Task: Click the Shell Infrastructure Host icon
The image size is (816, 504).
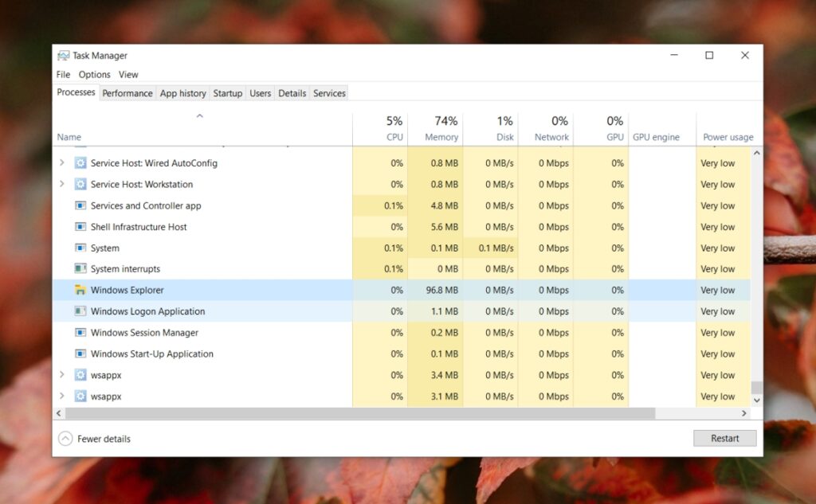Action: tap(80, 226)
